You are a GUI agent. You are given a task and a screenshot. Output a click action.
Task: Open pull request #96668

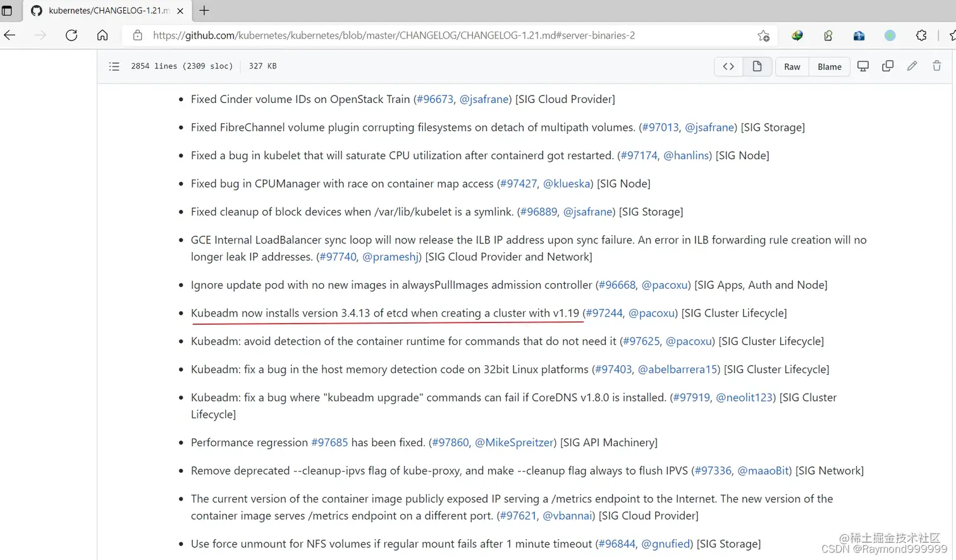(617, 285)
